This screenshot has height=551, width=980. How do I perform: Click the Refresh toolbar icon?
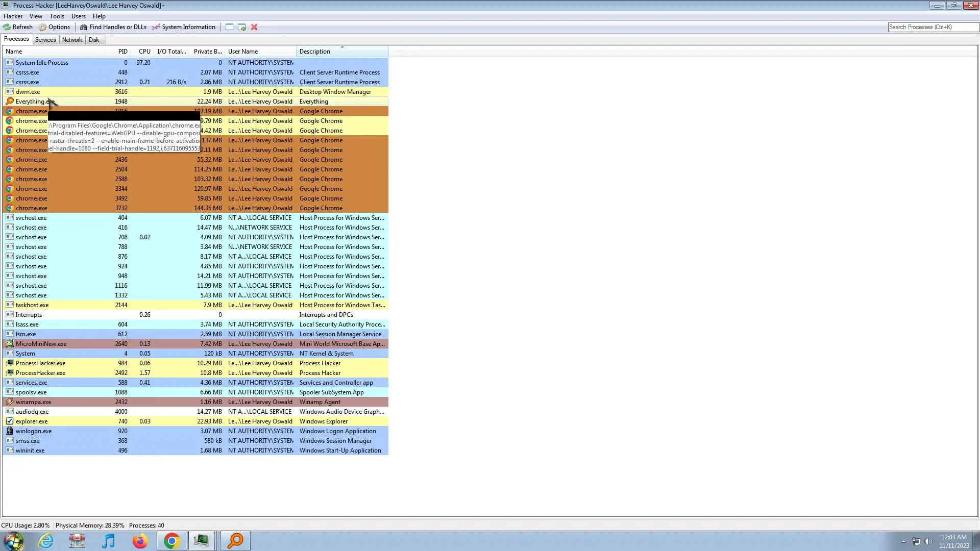click(x=18, y=27)
